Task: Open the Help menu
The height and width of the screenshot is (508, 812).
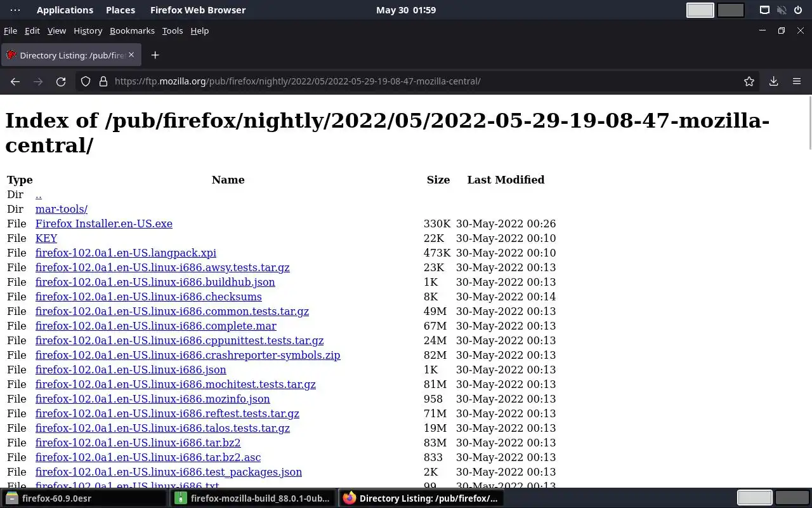Action: tap(200, 30)
